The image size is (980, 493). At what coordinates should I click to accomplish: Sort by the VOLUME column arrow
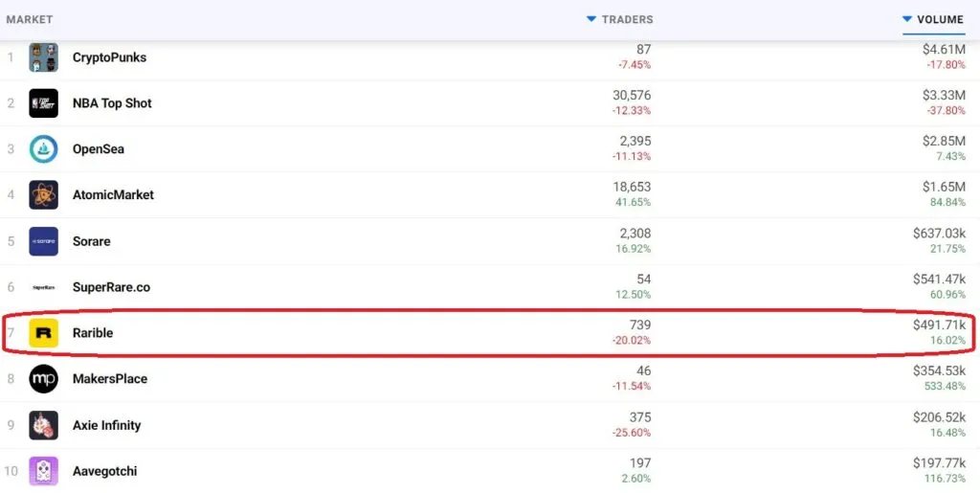click(x=907, y=19)
